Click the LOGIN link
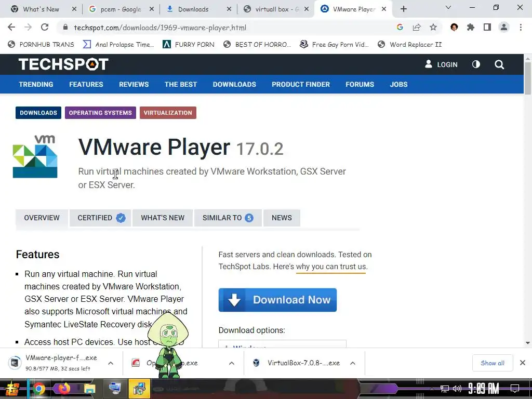The width and height of the screenshot is (532, 399). pyautogui.click(x=442, y=64)
